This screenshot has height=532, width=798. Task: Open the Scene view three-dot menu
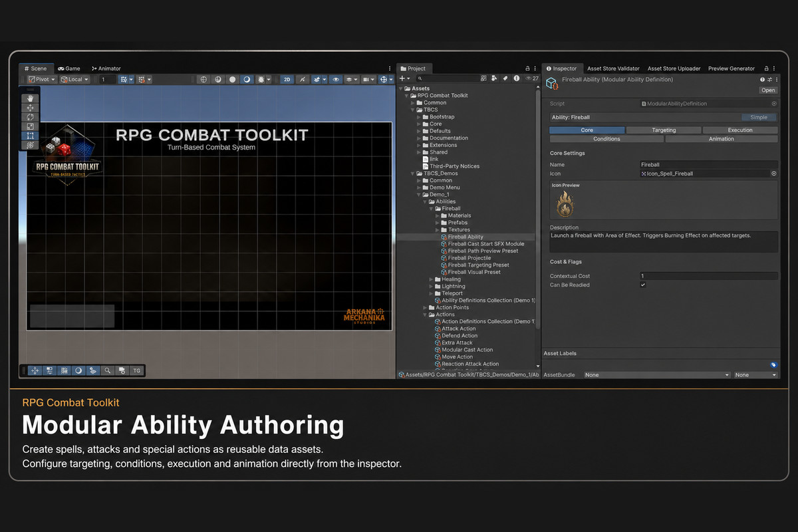click(x=390, y=68)
